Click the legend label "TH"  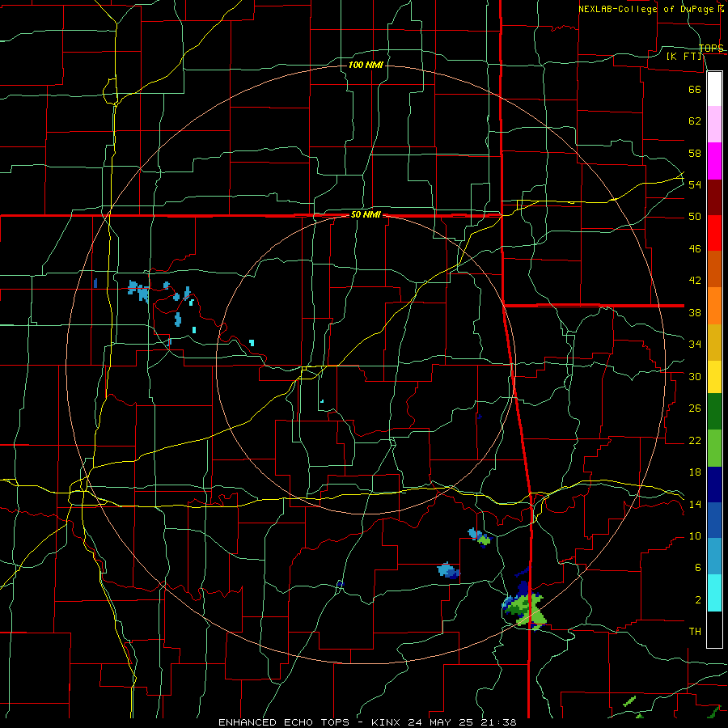tap(695, 632)
